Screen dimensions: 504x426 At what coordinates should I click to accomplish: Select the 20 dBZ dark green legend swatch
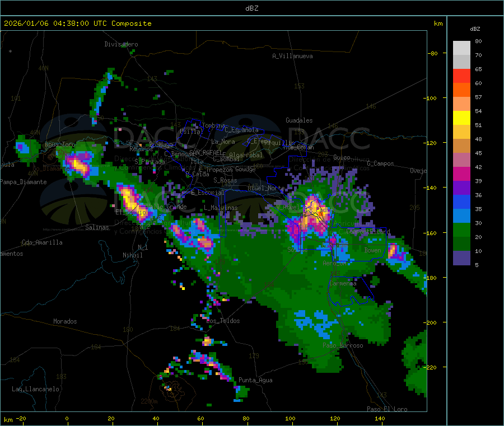(x=461, y=244)
